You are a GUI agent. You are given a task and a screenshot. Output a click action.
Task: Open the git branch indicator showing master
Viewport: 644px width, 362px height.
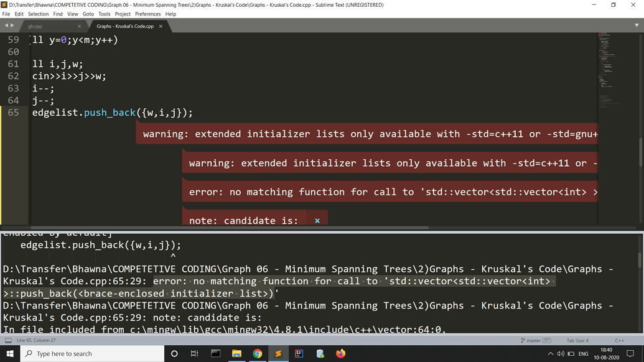pos(534,340)
